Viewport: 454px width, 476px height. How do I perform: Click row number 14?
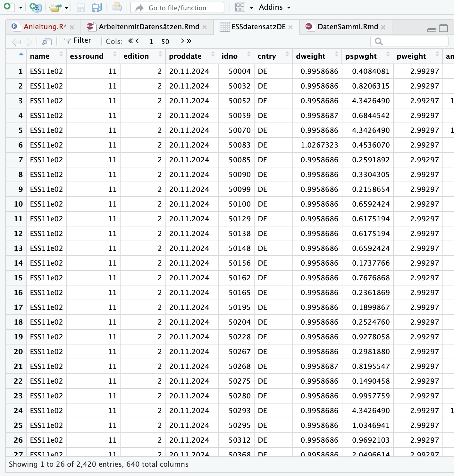tap(16, 263)
